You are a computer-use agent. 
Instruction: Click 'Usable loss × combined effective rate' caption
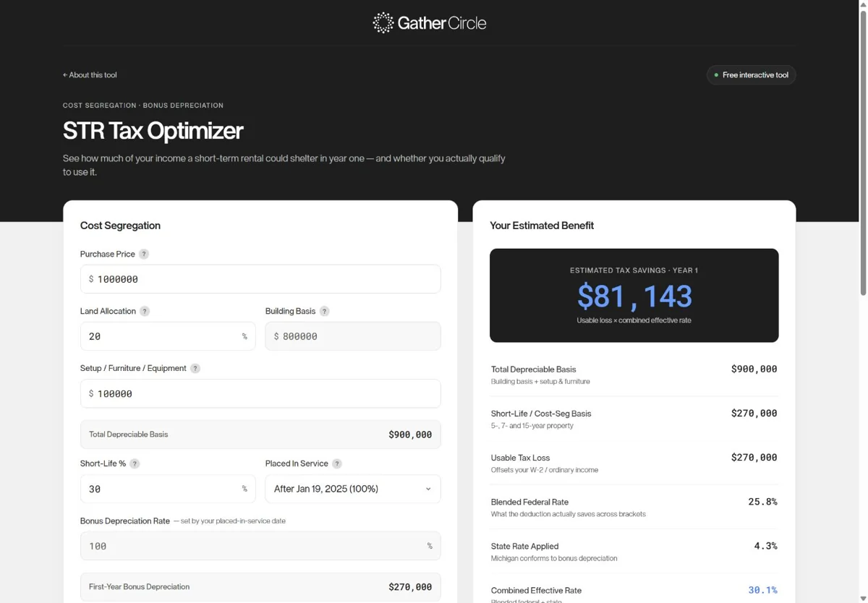634,320
